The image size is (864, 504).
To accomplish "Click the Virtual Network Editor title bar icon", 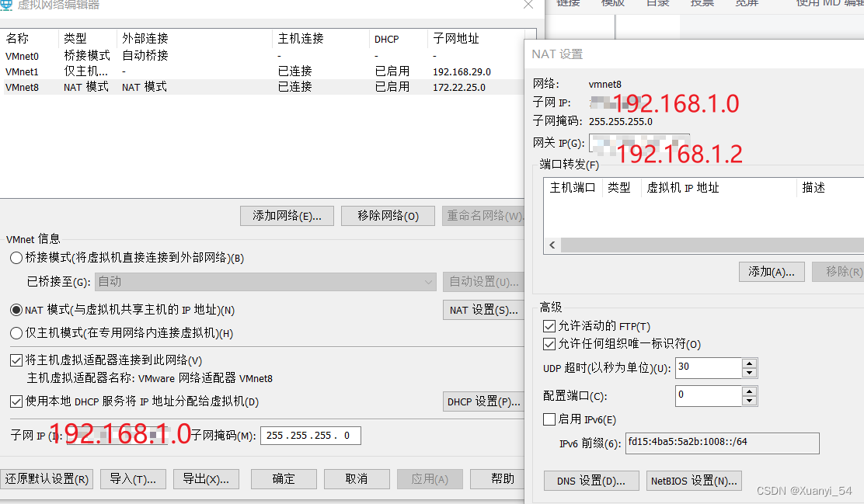I will click(8, 5).
